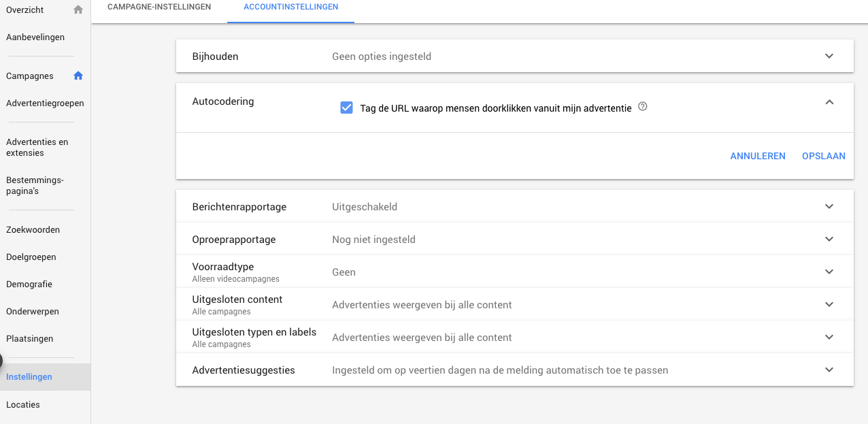This screenshot has height=424, width=868.
Task: Click the 'Tag de URL waarop mensen doorklikken' text
Action: (496, 108)
